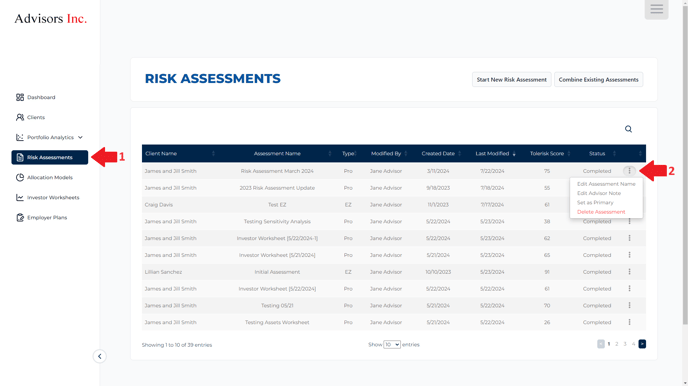
Task: Choose Edit Assessment Name from context menu
Action: click(606, 184)
